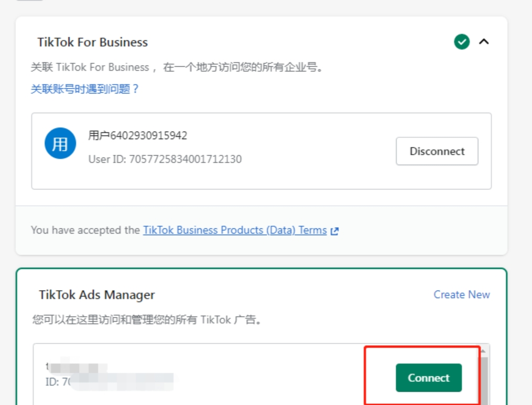This screenshot has width=532, height=405.
Task: Click the 您可以在这里访问 Ads Manager description
Action: 147,319
